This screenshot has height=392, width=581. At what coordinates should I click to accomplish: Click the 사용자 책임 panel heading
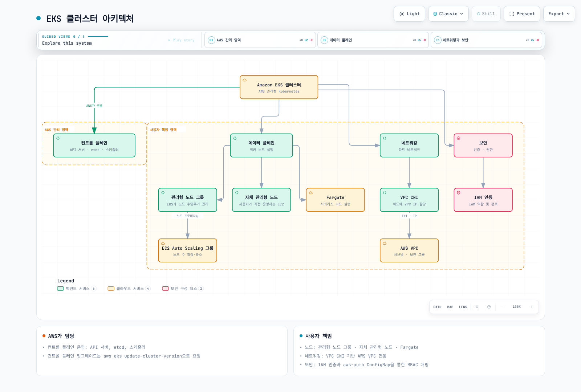coord(318,336)
